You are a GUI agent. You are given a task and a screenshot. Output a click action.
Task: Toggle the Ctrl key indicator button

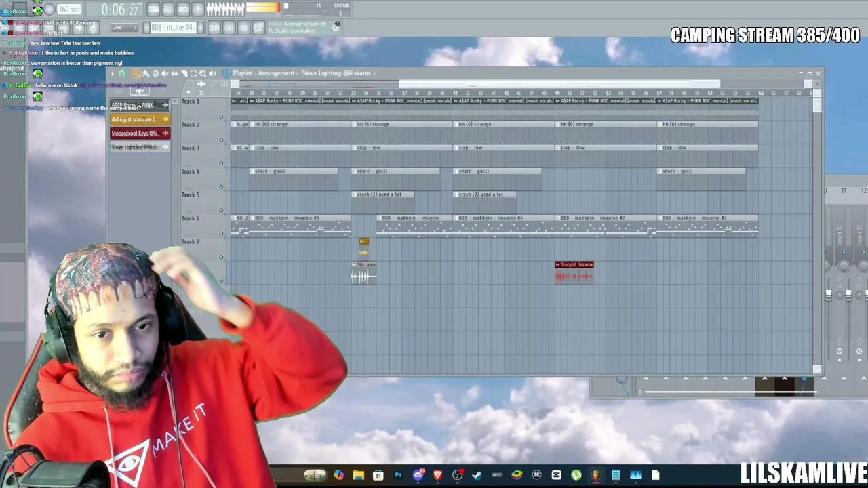(229, 28)
